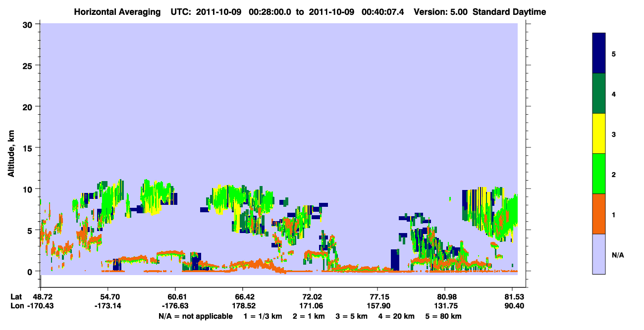Click the latitude value 54.70
This screenshot has width=644, height=330.
tap(107, 297)
